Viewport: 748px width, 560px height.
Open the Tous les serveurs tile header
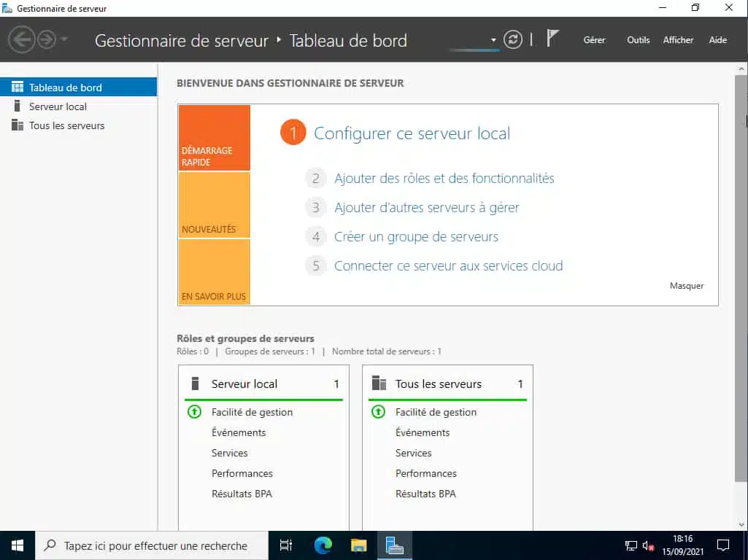[447, 384]
